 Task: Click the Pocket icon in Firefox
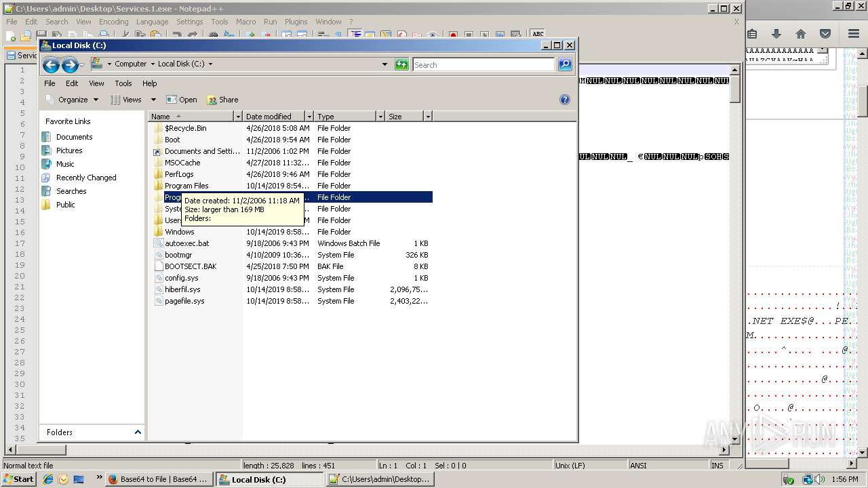point(825,34)
